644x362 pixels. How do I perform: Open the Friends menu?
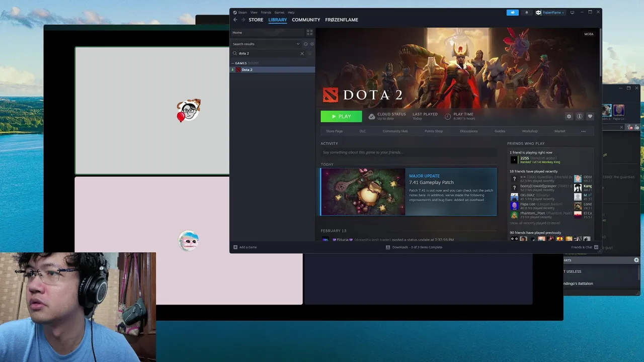[266, 13]
